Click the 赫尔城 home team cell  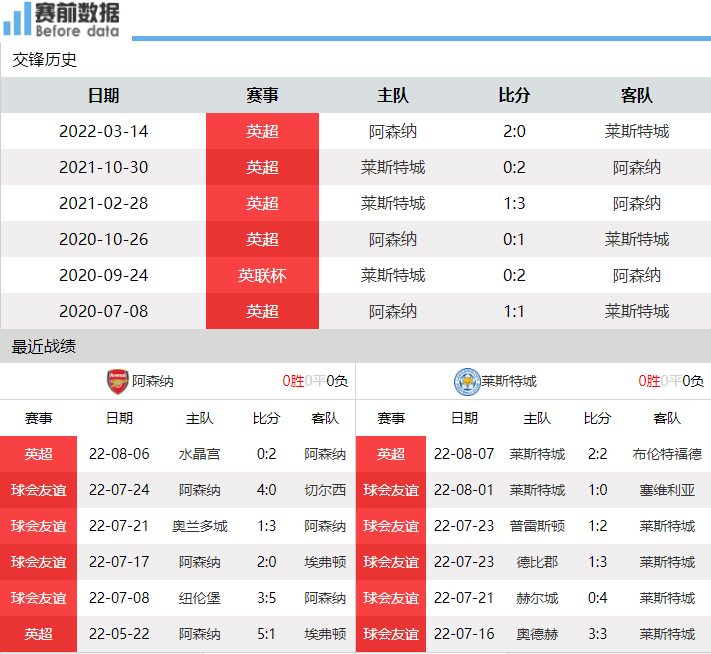(537, 598)
